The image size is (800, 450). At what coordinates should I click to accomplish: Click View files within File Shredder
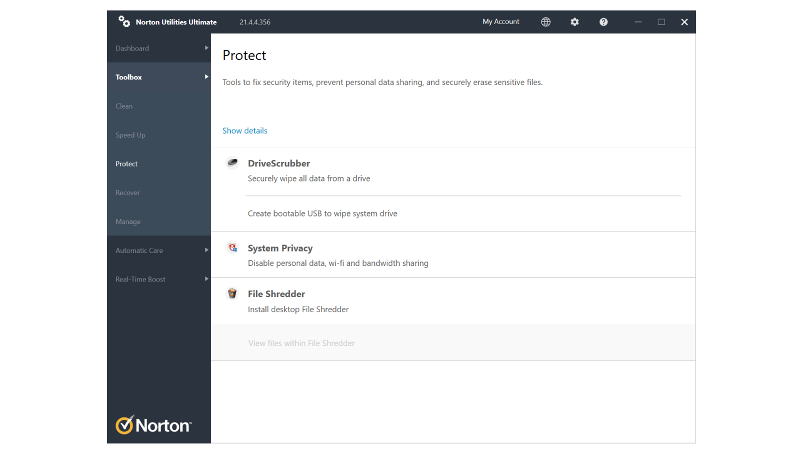(301, 343)
